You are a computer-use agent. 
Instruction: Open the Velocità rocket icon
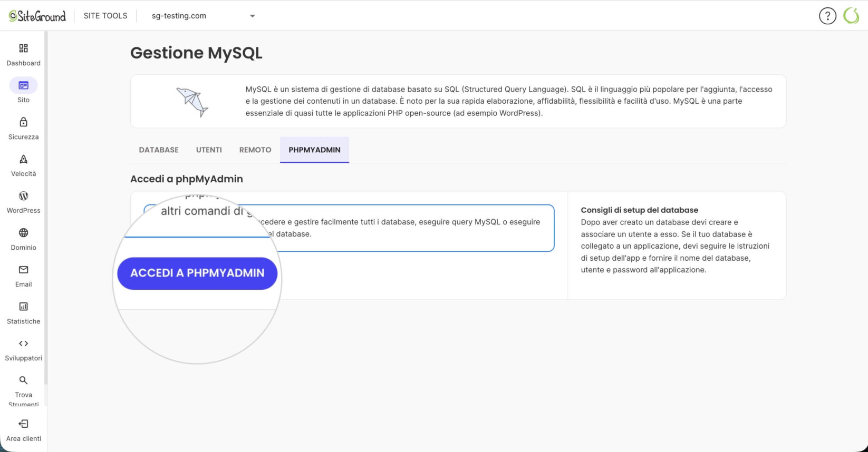click(x=23, y=159)
